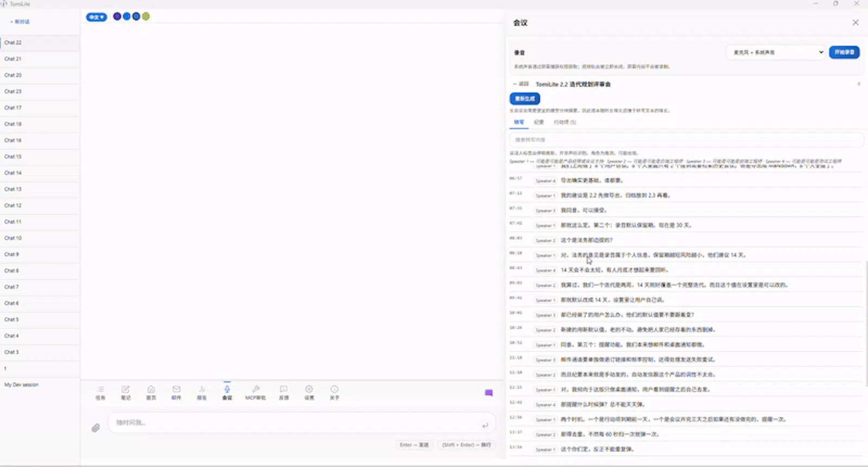Image resolution: width=868 pixels, height=467 pixels.
Task: Open Chat 10 in the sidebar
Action: [40, 238]
